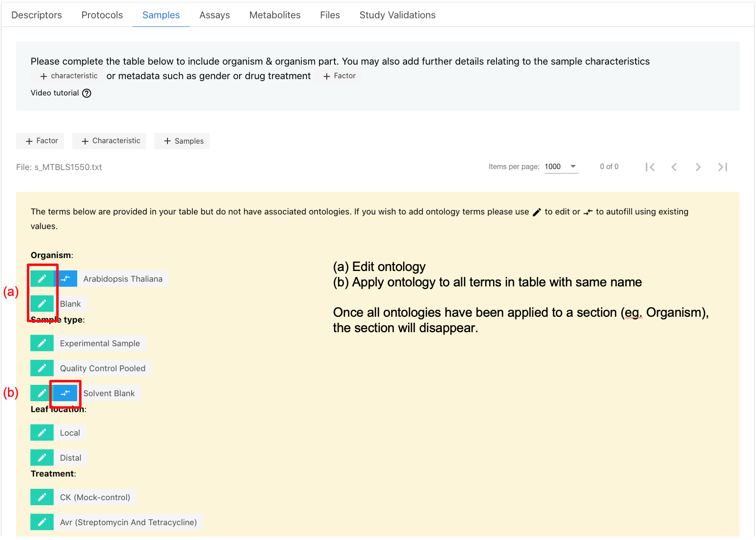The height and width of the screenshot is (540, 756).
Task: Edit ontology for Distal leaf location
Action: pos(42,457)
